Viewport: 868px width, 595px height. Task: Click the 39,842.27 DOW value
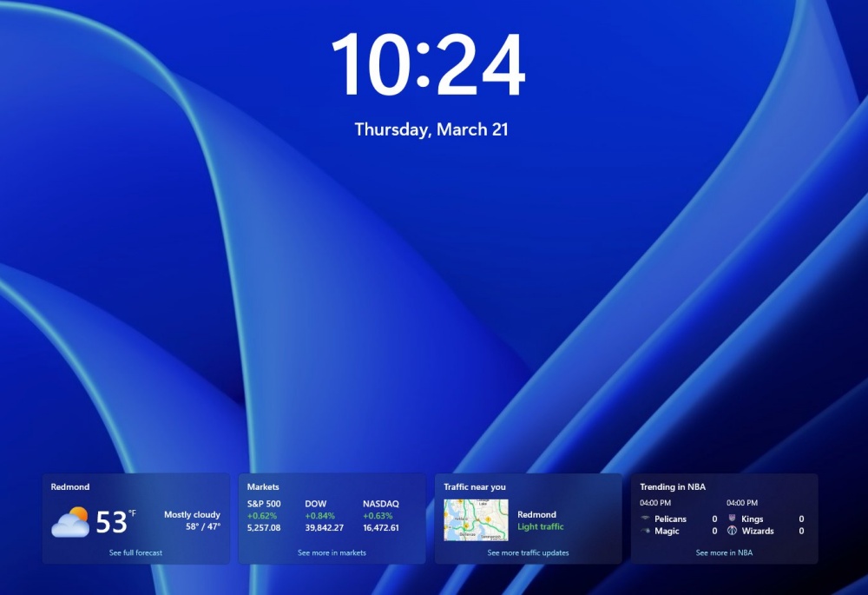click(325, 528)
